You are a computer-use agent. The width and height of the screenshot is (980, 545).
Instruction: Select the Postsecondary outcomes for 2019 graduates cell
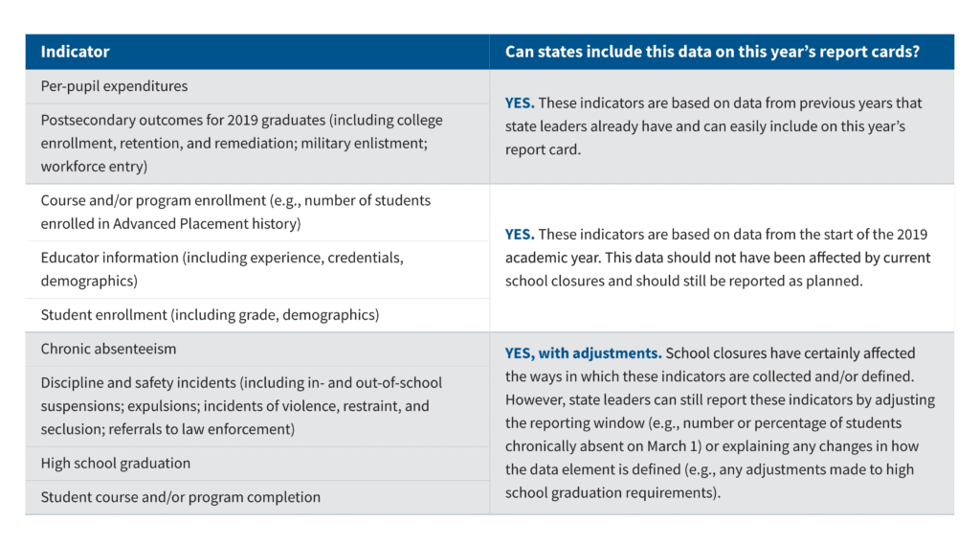tap(241, 143)
